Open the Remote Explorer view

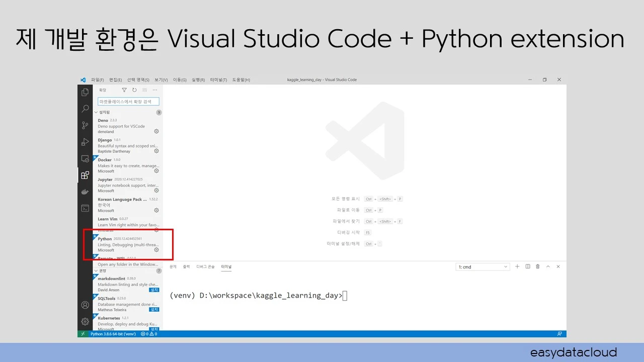[85, 158]
